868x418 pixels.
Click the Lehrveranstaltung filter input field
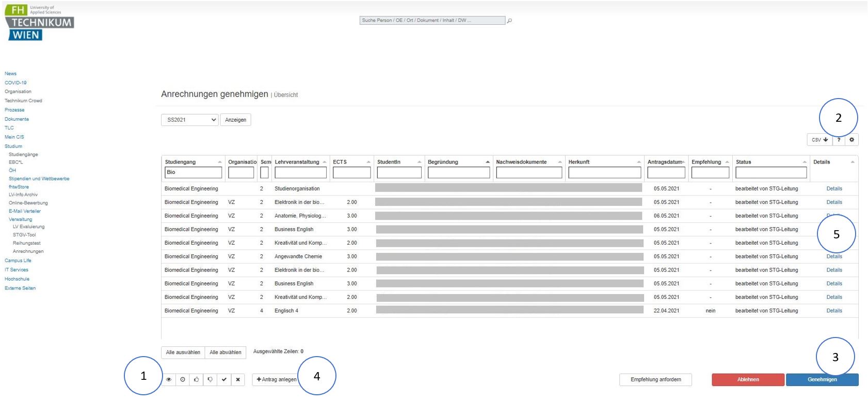[300, 172]
